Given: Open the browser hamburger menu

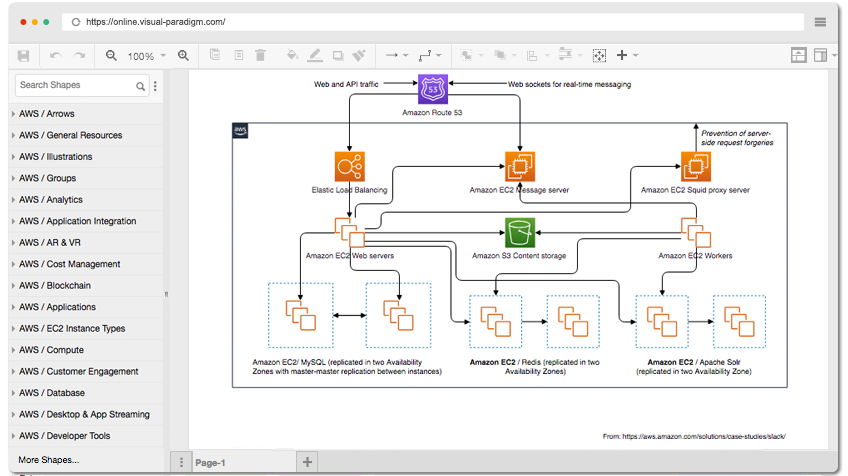Looking at the screenshot, I should (820, 22).
